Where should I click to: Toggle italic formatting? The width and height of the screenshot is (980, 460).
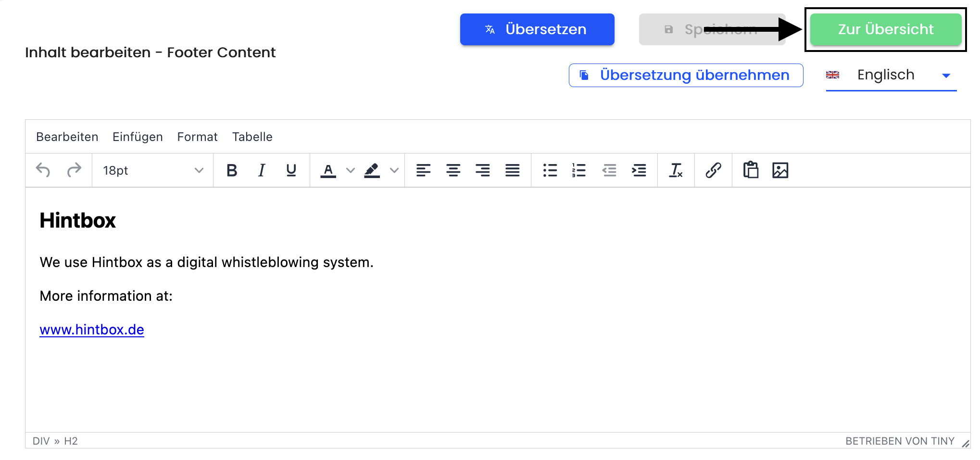tap(262, 170)
